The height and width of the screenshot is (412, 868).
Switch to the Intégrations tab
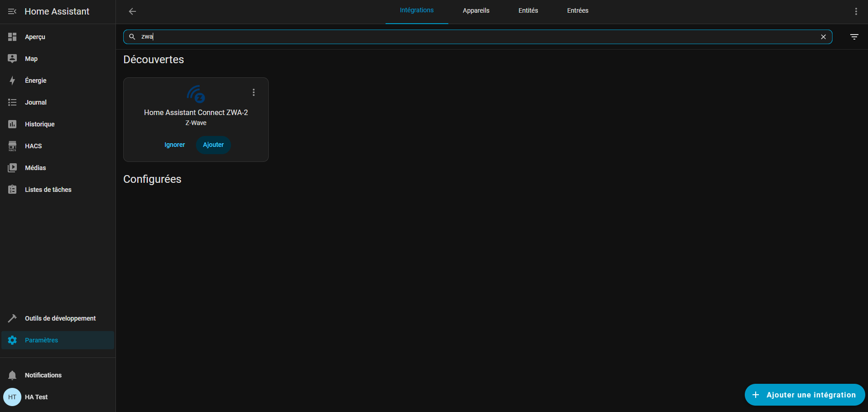(x=417, y=10)
